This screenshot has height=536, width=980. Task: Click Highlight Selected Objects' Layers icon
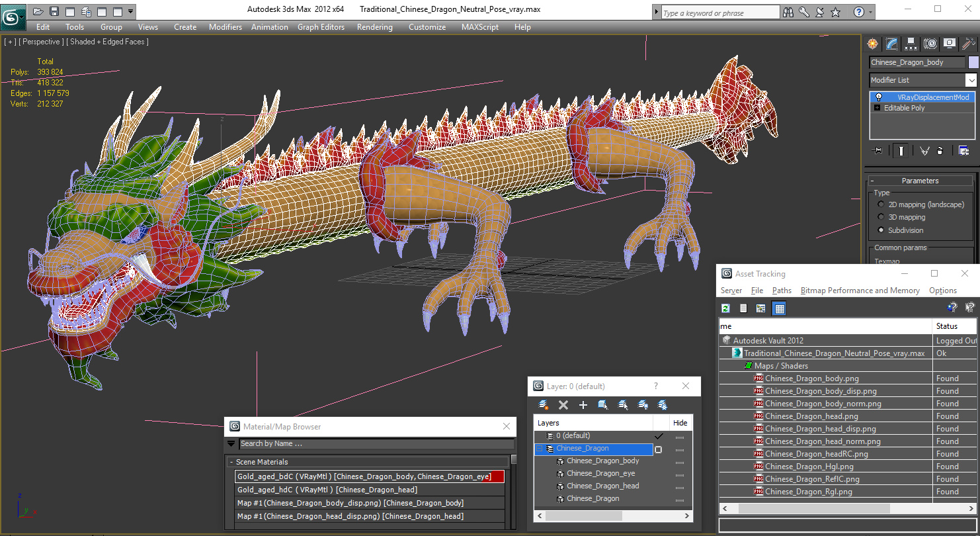[622, 405]
